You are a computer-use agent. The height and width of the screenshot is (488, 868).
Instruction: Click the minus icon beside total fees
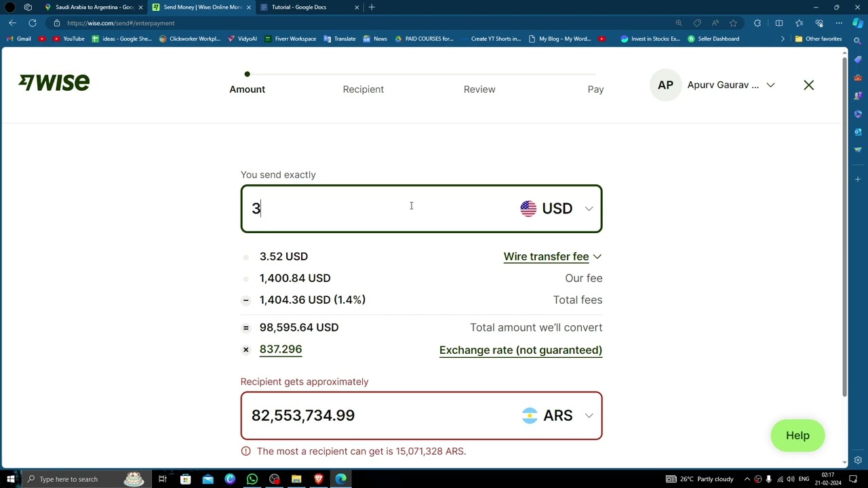[245, 300]
